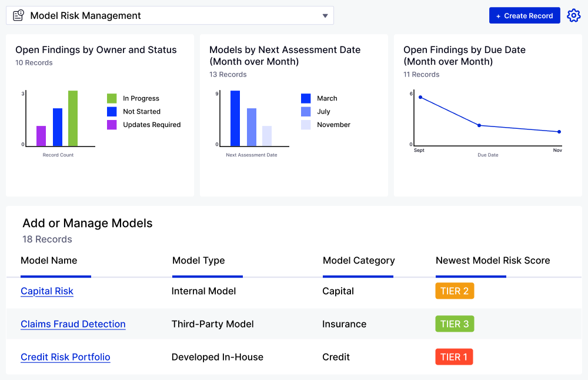The height and width of the screenshot is (380, 588).
Task: Open the Credit Risk Portfolio link
Action: [x=65, y=357]
